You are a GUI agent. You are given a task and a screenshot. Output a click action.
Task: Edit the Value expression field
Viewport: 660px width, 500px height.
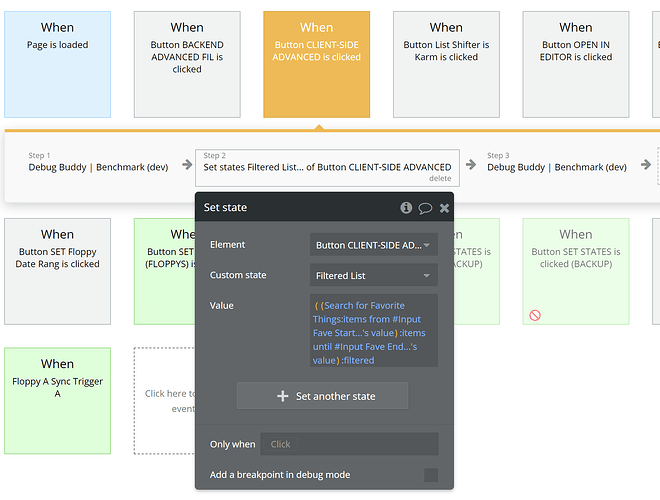point(373,329)
